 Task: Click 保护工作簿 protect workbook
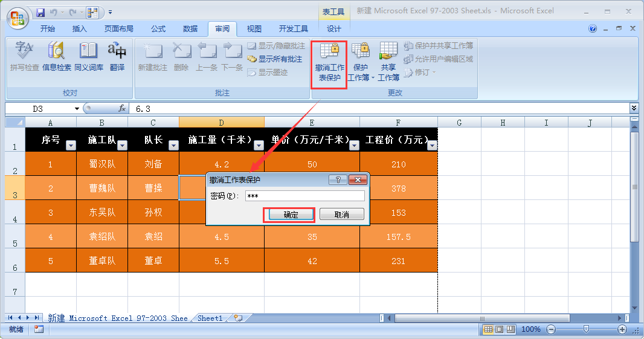tap(361, 62)
